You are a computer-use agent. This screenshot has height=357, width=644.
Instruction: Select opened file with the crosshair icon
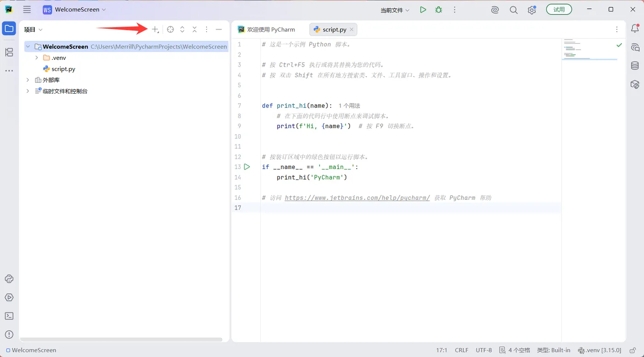(171, 29)
